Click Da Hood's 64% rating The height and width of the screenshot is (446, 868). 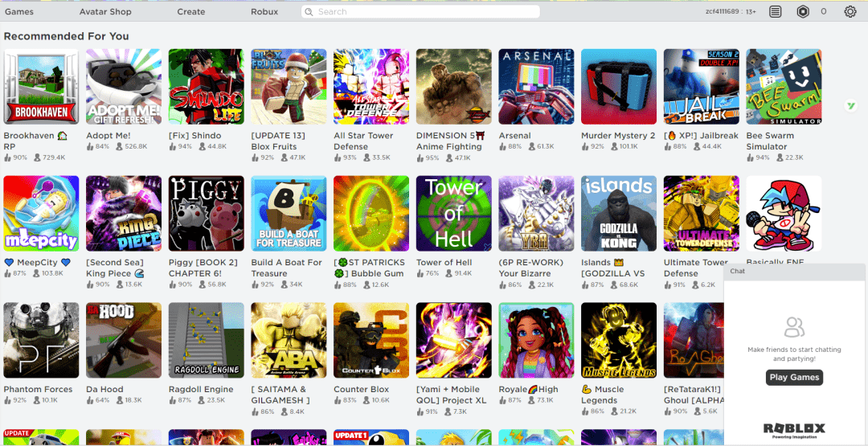pyautogui.click(x=98, y=400)
